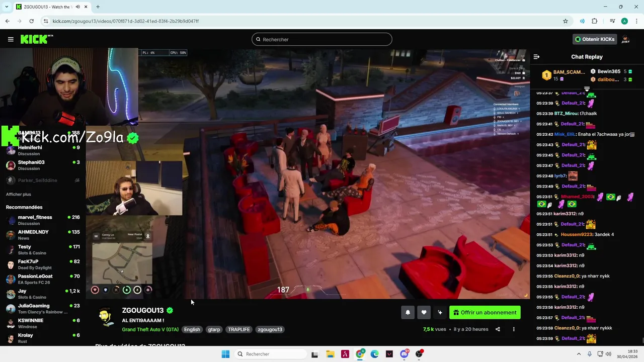Open the Windows Start menu

pyautogui.click(x=225, y=354)
